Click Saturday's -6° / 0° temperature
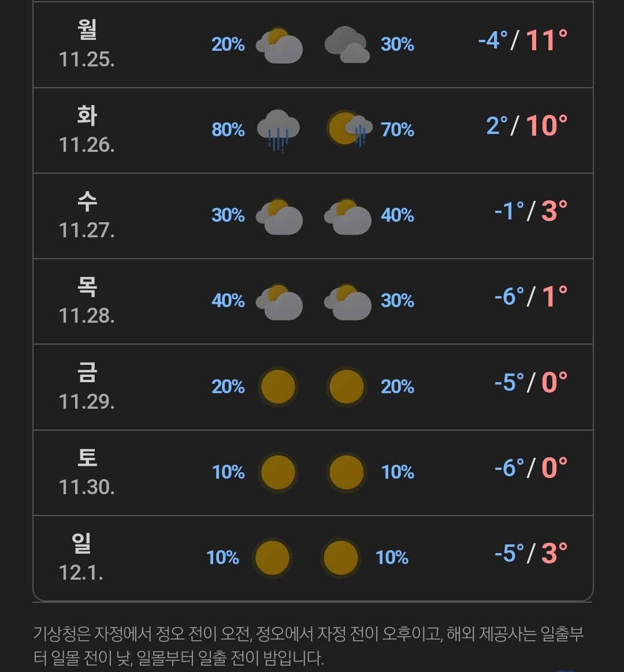 point(531,468)
